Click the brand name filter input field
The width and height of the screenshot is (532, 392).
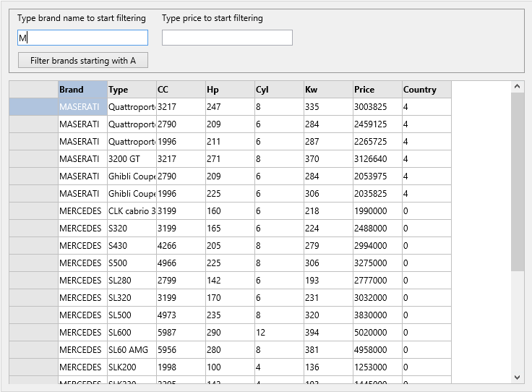(x=83, y=38)
